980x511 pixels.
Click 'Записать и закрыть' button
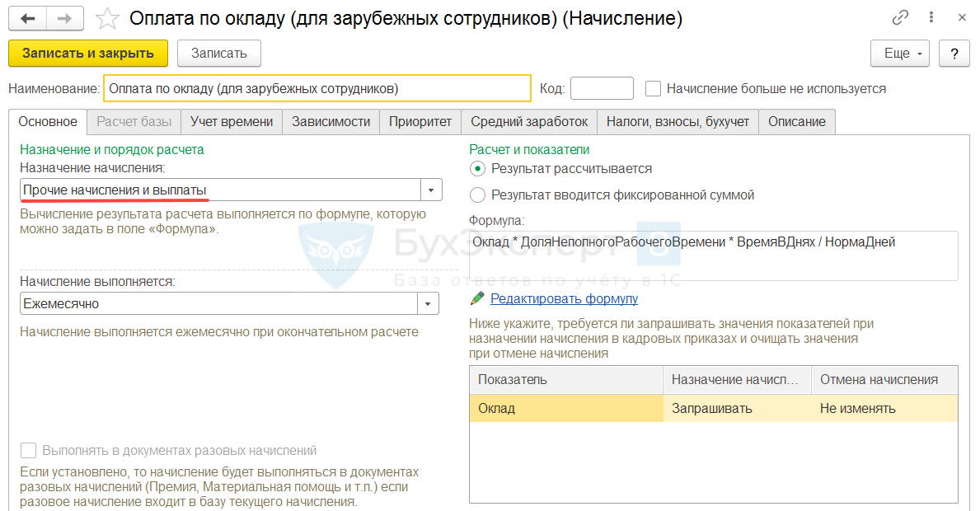(88, 54)
